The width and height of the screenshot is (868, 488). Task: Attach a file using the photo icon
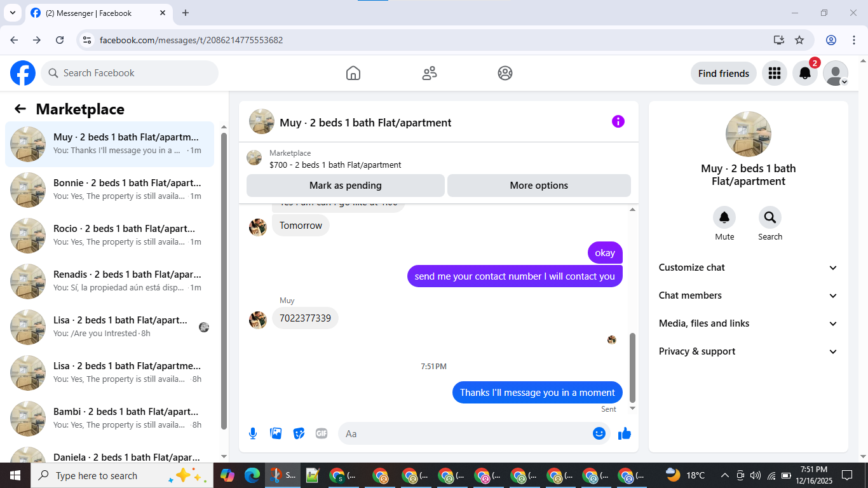276,433
